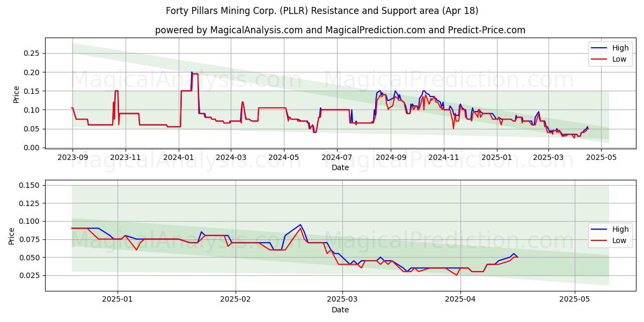Screen dimensions: 644x322
Task: Click the '2023-09' x-axis label in top chart
Action: coord(72,157)
